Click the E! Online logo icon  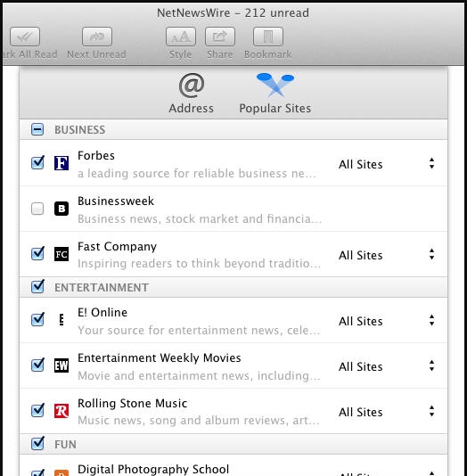tap(61, 320)
